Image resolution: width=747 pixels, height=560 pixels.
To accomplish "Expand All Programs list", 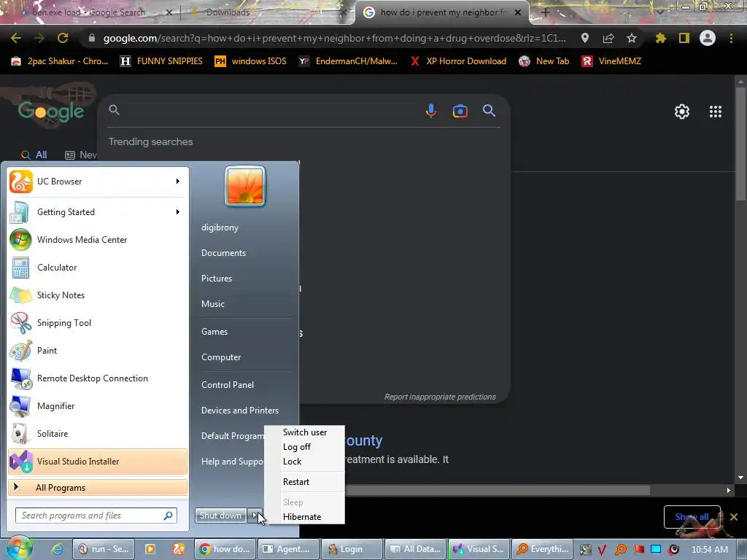I will (98, 487).
